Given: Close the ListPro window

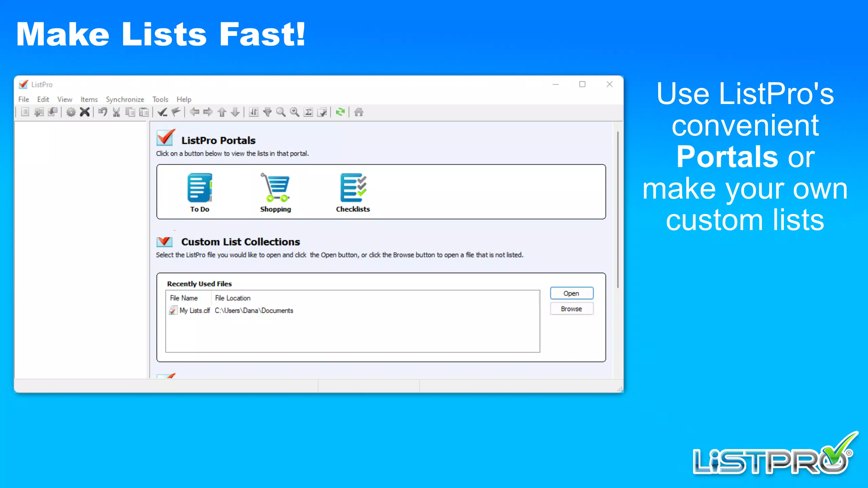Looking at the screenshot, I should click(x=610, y=84).
